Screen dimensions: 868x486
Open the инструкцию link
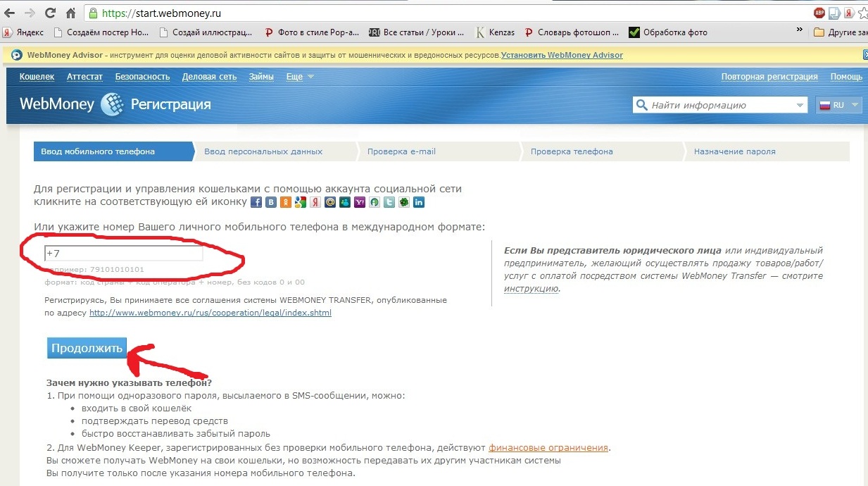pos(532,288)
